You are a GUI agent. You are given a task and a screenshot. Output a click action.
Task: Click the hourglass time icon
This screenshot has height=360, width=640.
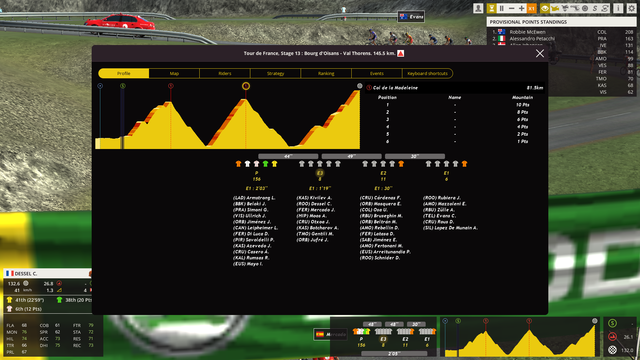coord(491,8)
